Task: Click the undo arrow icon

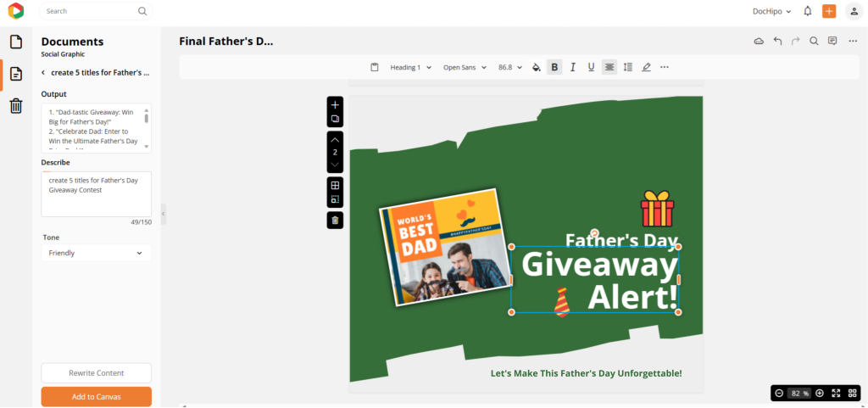Action: click(x=778, y=41)
